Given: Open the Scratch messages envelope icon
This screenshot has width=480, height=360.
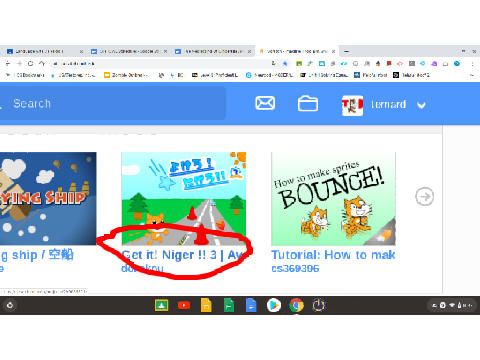Looking at the screenshot, I should point(265,103).
